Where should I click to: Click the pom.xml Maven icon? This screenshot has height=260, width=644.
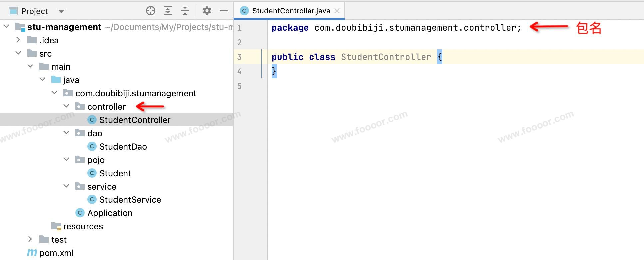[32, 253]
